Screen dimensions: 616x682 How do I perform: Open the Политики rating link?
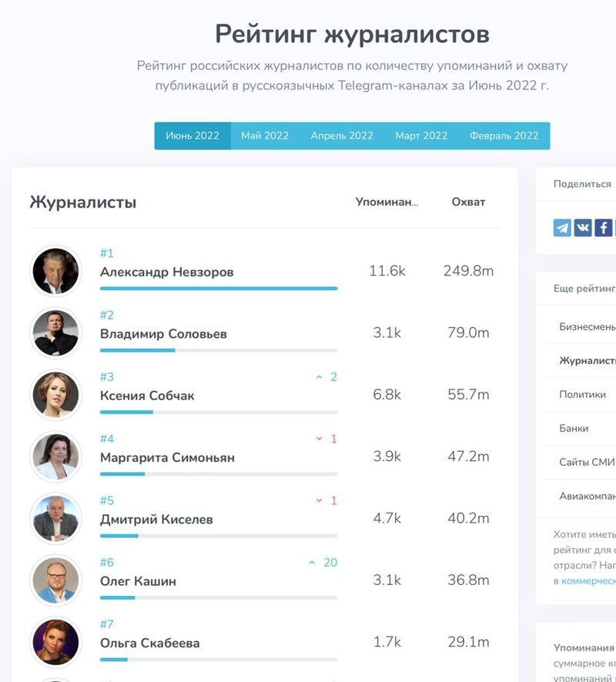click(582, 394)
